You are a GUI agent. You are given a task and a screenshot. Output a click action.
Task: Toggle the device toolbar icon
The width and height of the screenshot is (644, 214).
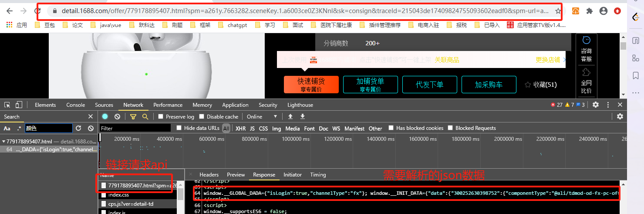coord(19,105)
